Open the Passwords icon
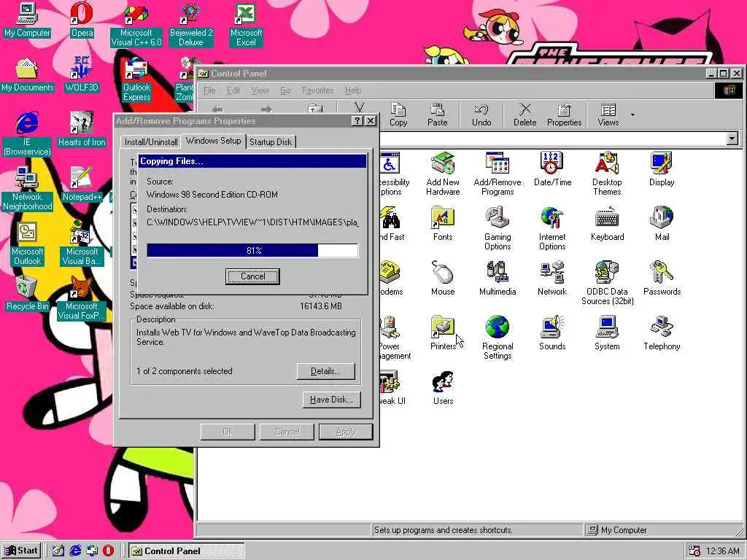This screenshot has width=747, height=560. click(x=662, y=279)
